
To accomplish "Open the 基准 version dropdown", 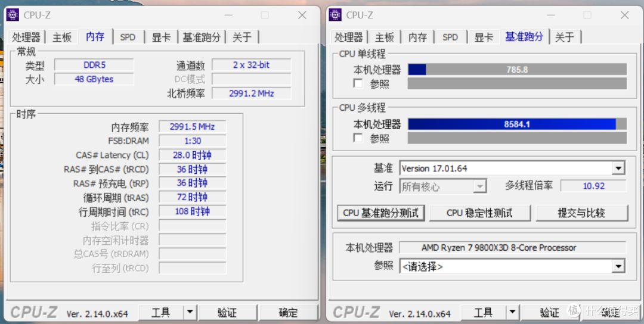I will pos(618,168).
